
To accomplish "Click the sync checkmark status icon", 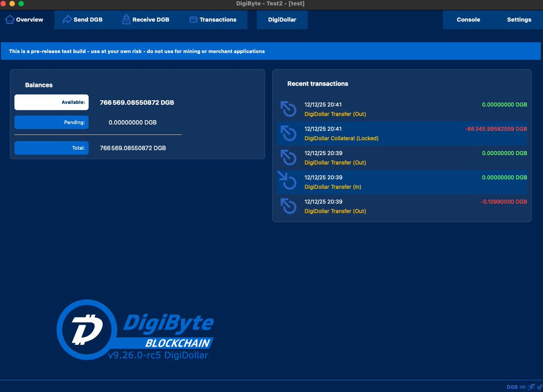I will (539, 387).
